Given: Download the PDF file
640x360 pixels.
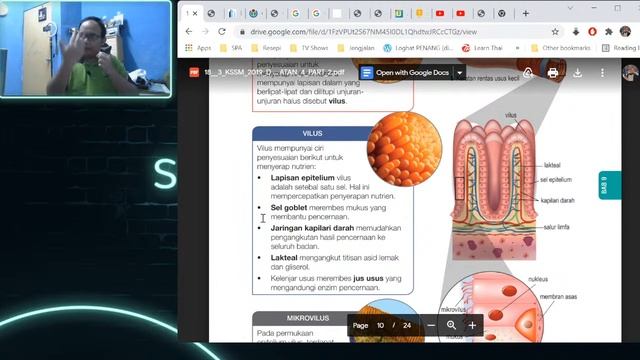Looking at the screenshot, I should [577, 73].
